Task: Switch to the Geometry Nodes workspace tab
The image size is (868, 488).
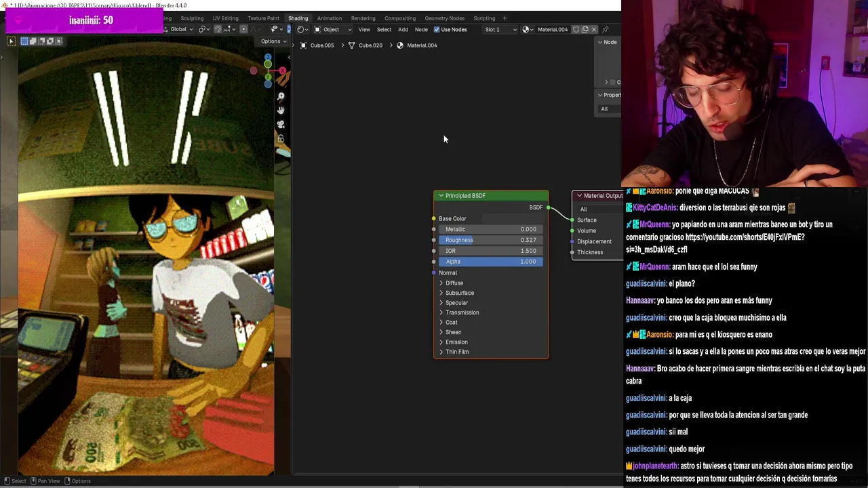Action: tap(445, 18)
